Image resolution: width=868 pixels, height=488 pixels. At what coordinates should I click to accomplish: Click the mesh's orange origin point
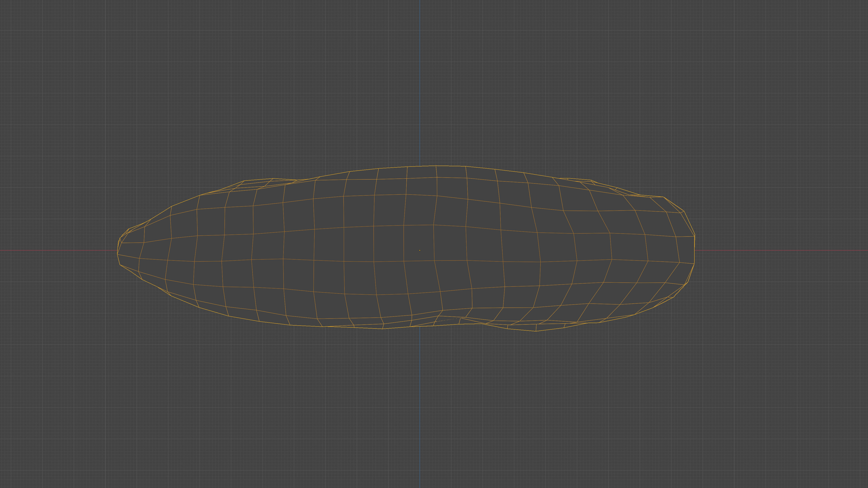coord(420,250)
